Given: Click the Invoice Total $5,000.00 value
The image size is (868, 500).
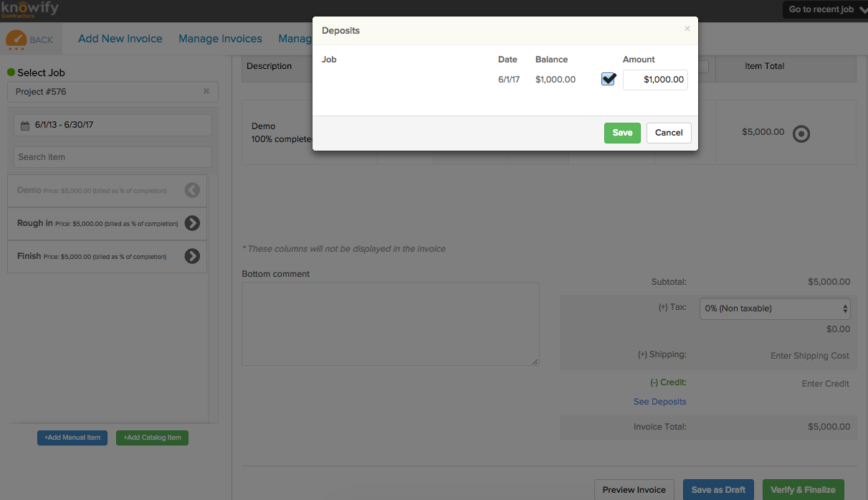Looking at the screenshot, I should pyautogui.click(x=829, y=427).
